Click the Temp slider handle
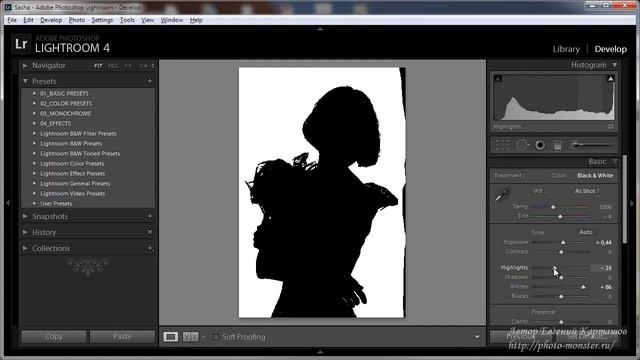The width and height of the screenshot is (640, 360). tap(553, 207)
